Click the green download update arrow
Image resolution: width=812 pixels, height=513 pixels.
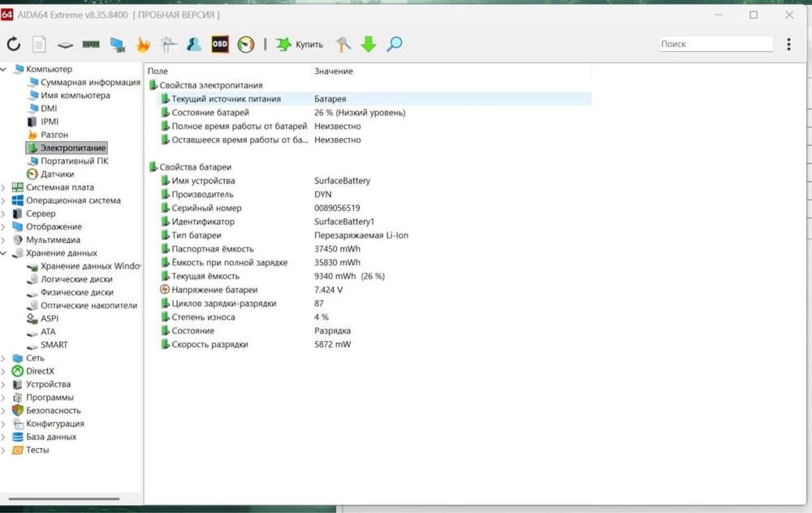coord(368,45)
